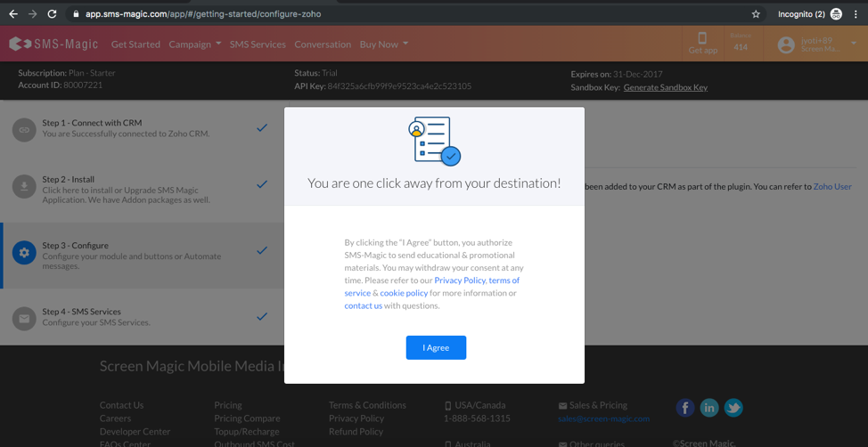Open the Facebook footer icon
The height and width of the screenshot is (447, 868).
(685, 409)
